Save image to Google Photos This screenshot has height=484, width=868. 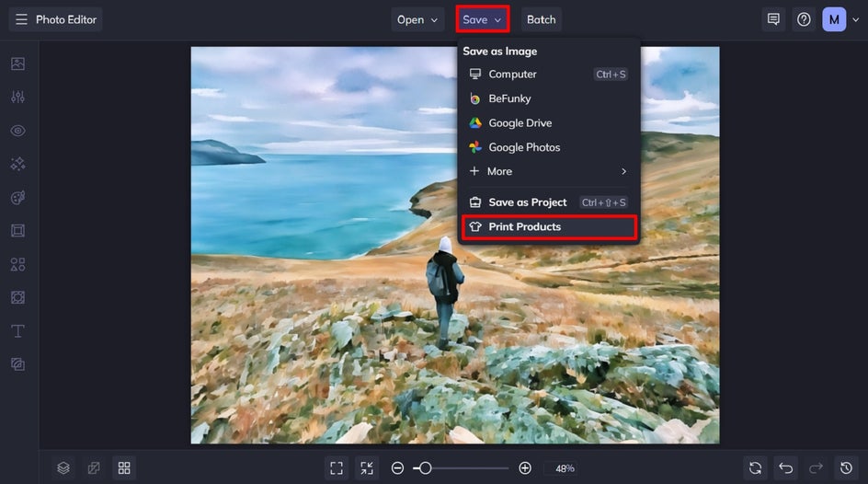pos(549,147)
